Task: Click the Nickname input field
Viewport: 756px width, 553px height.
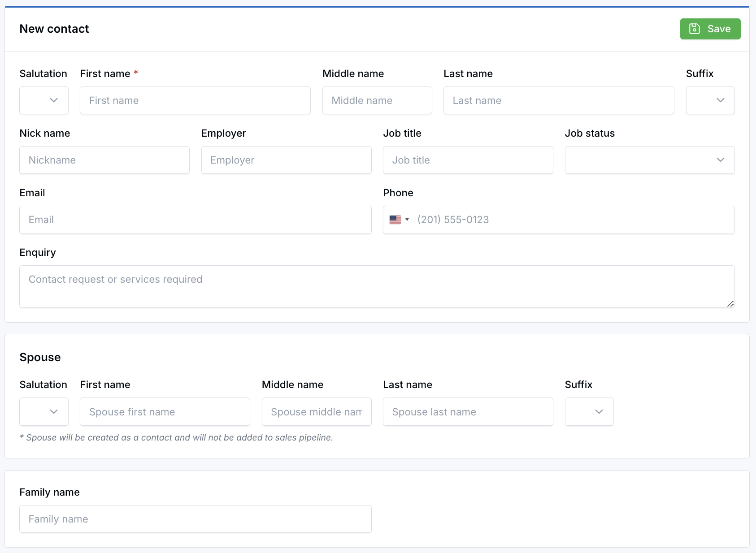Action: click(x=104, y=160)
